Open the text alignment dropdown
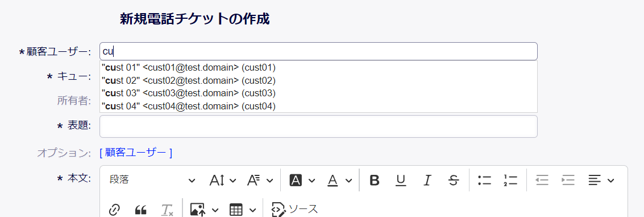This screenshot has width=644, height=217. [601, 180]
